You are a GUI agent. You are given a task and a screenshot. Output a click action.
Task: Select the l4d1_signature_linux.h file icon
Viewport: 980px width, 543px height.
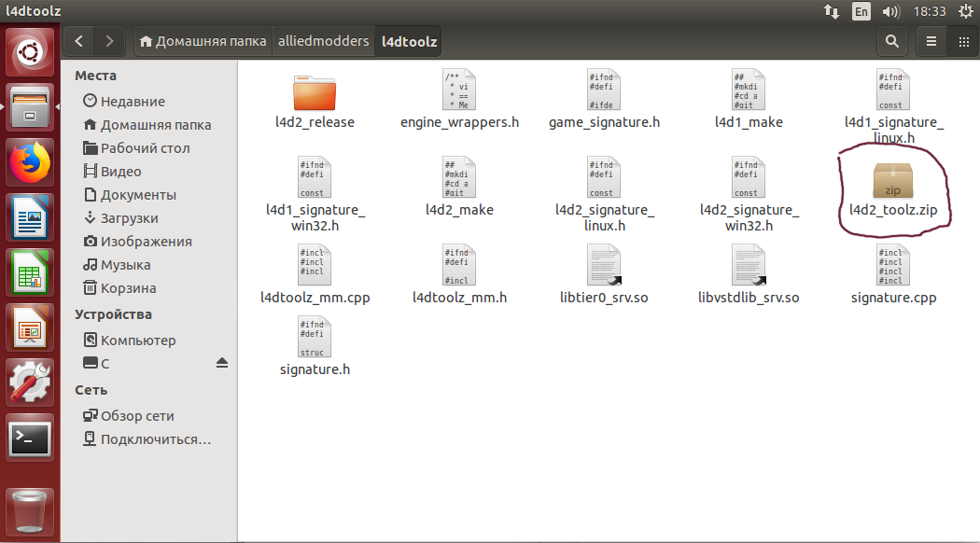[x=893, y=90]
